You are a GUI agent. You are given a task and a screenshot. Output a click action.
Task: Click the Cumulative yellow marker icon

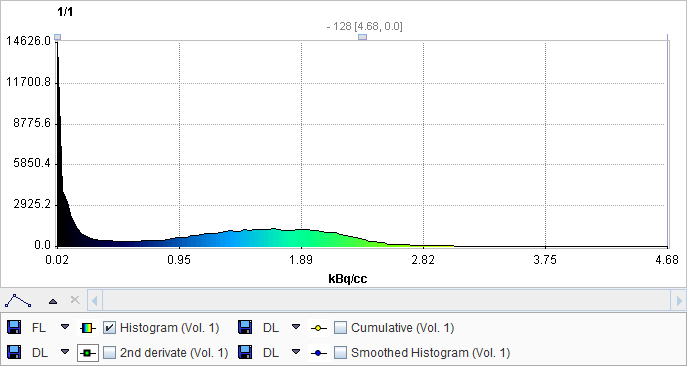tap(319, 327)
